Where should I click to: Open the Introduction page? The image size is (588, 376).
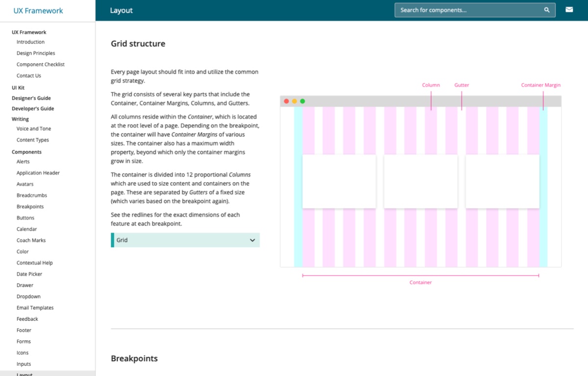[x=30, y=42]
